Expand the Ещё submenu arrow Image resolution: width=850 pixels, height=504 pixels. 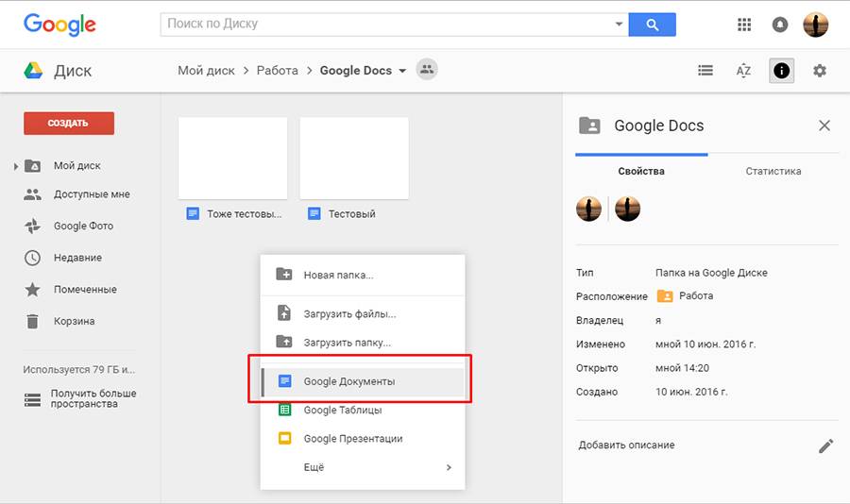449,467
